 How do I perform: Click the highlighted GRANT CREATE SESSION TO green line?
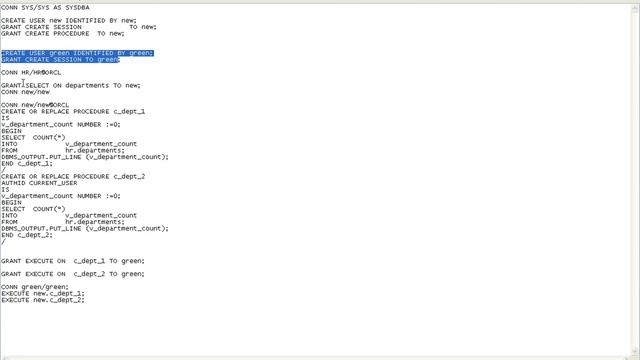[x=60, y=60]
